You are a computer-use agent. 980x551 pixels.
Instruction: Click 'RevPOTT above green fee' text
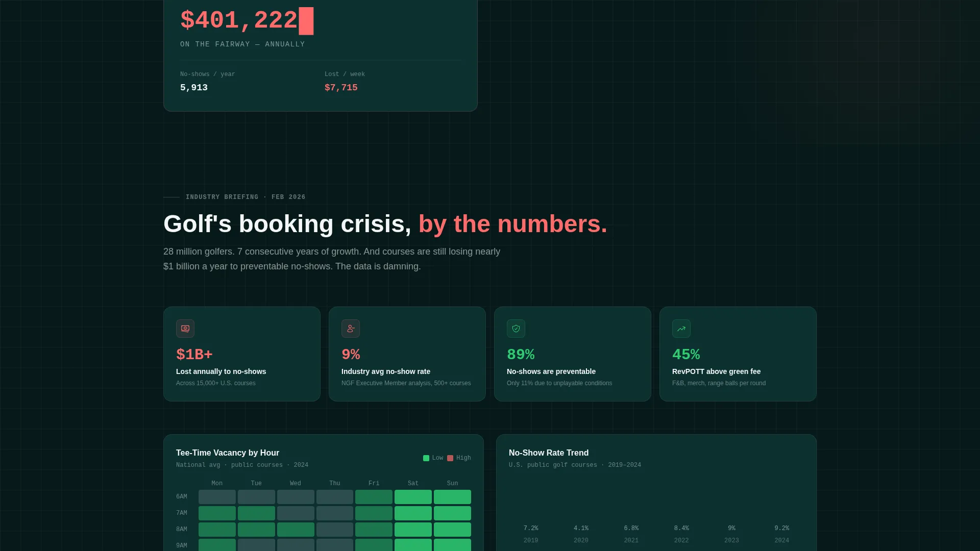717,371
